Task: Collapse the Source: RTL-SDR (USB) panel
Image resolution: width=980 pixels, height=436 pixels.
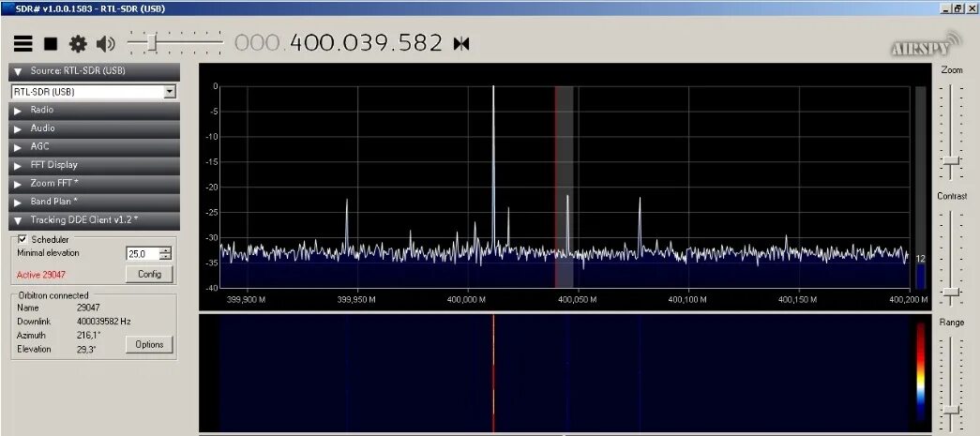Action: (95, 71)
